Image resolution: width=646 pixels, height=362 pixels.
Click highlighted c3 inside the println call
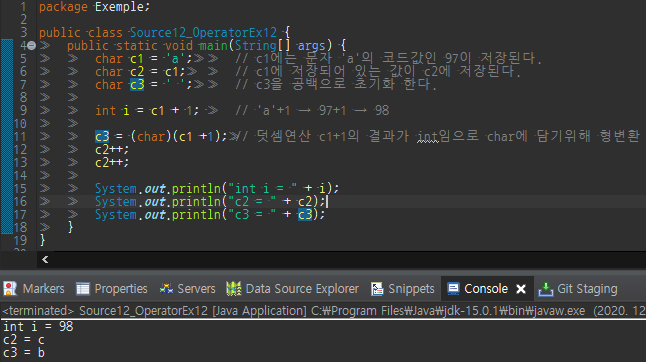click(305, 214)
